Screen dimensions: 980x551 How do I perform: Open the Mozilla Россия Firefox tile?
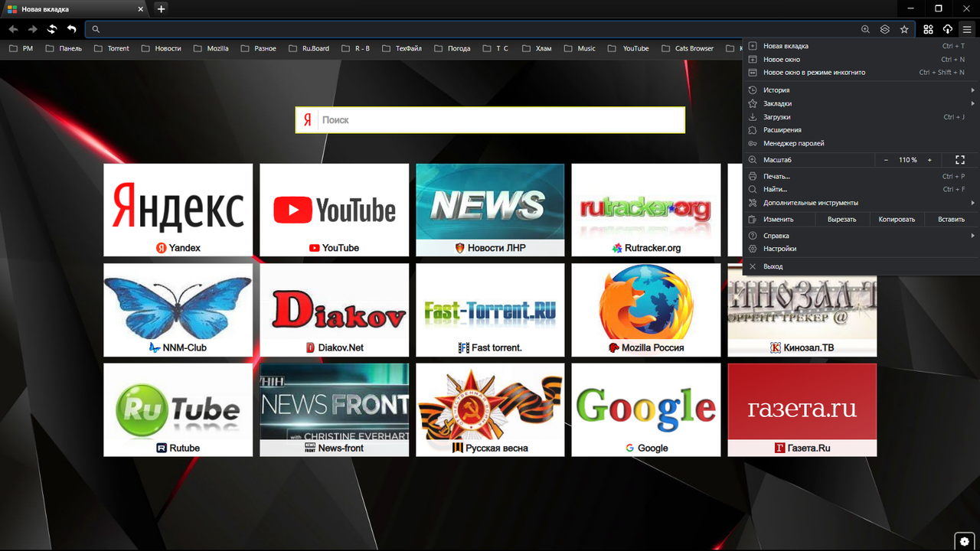click(x=646, y=310)
